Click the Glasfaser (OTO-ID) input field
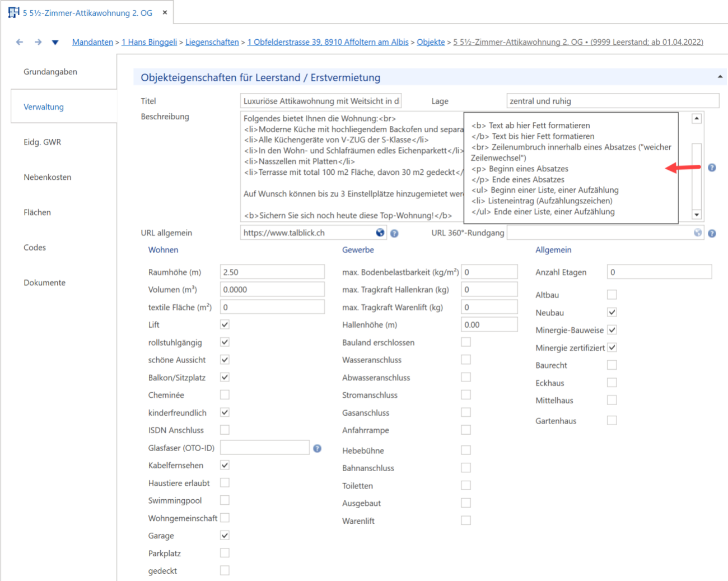 tap(265, 447)
